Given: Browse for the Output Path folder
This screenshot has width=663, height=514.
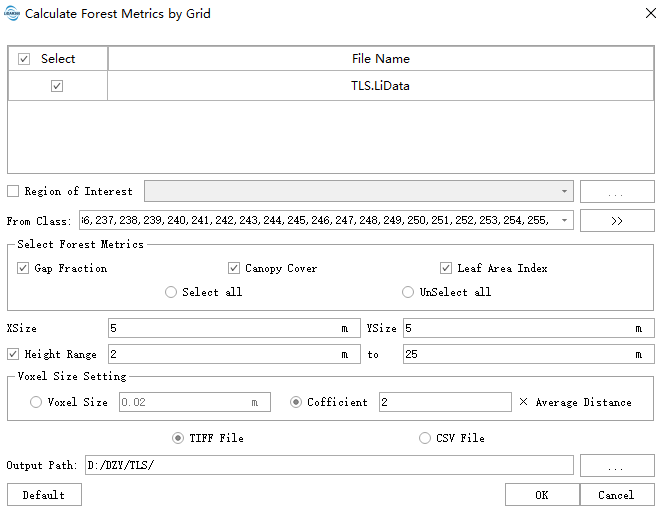Looking at the screenshot, I should (x=616, y=466).
